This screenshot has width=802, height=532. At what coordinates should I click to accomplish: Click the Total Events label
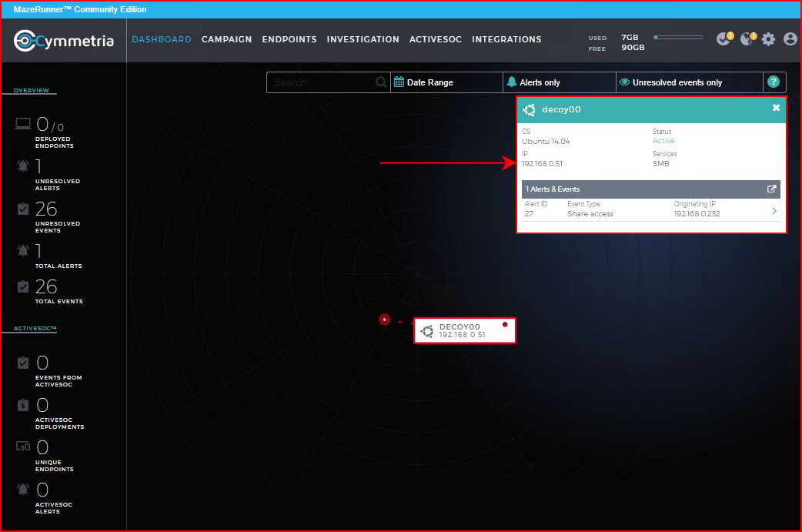58,301
